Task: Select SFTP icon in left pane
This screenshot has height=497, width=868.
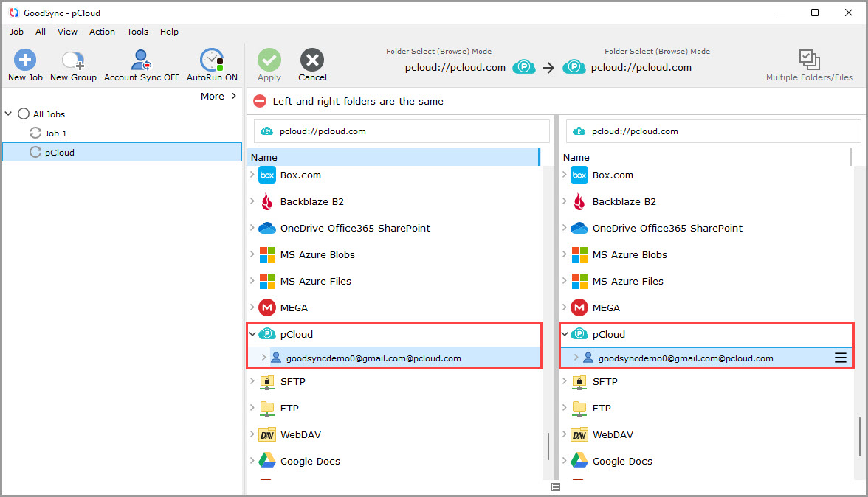Action: [267, 381]
